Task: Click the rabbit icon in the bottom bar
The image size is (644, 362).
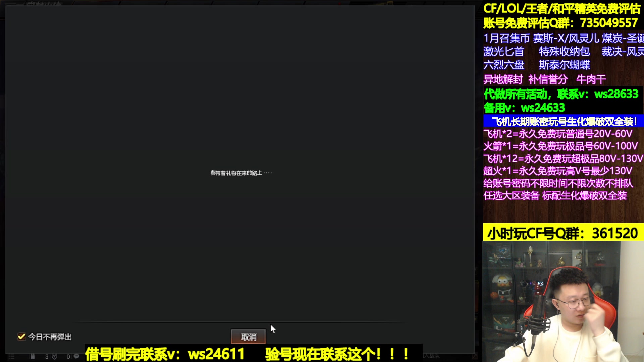Action: click(33, 356)
